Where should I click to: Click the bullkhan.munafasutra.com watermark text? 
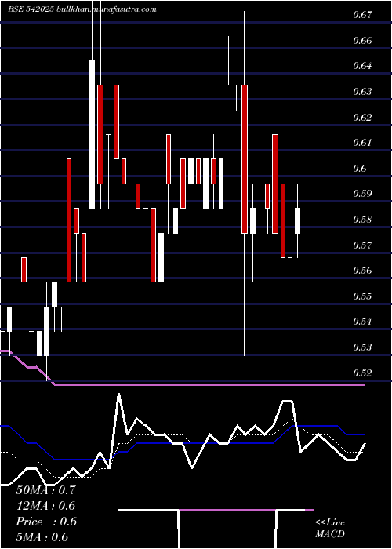(x=107, y=9)
